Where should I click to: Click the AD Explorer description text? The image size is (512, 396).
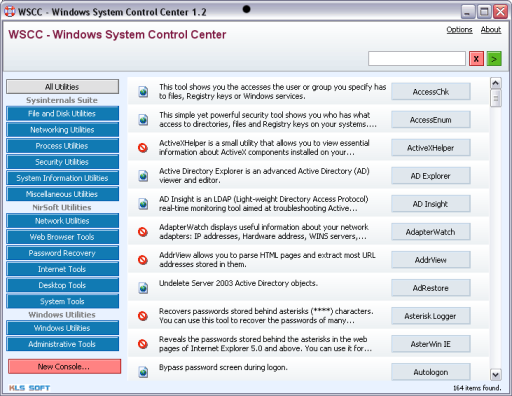click(264, 176)
